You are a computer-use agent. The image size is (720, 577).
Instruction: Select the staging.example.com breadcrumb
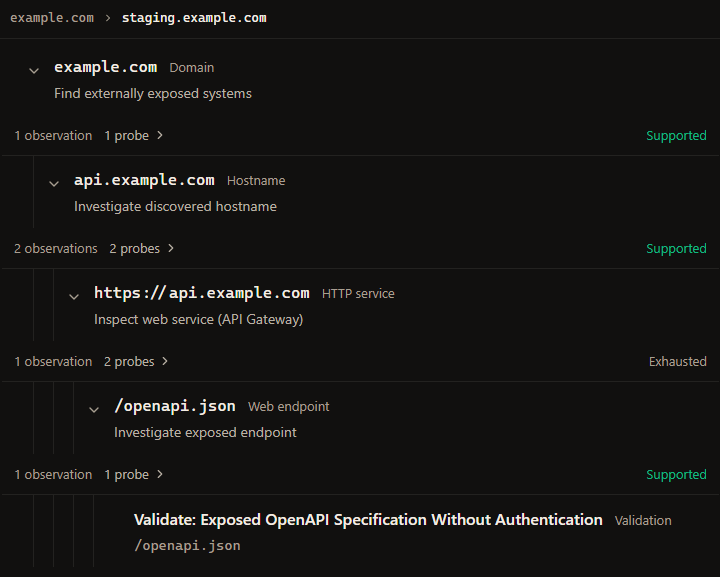pos(194,18)
